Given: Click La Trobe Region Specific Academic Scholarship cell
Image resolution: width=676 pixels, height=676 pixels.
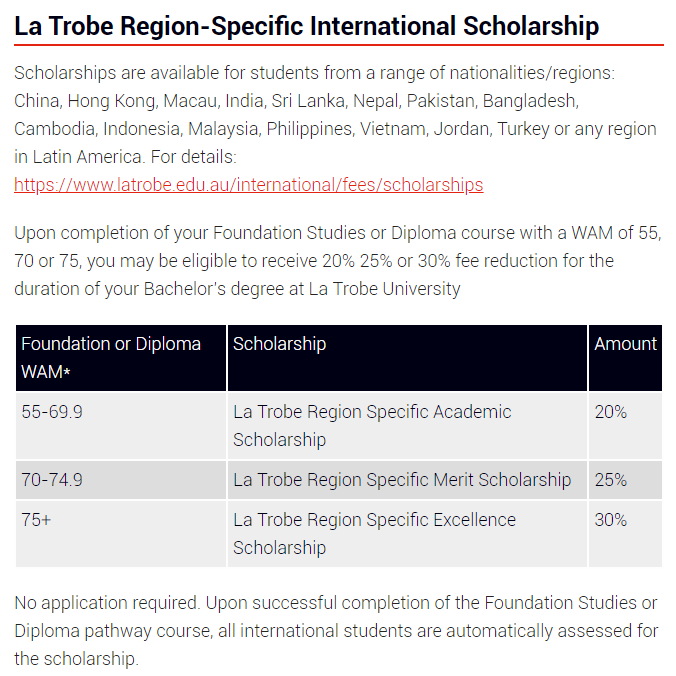Looking at the screenshot, I should (407, 426).
